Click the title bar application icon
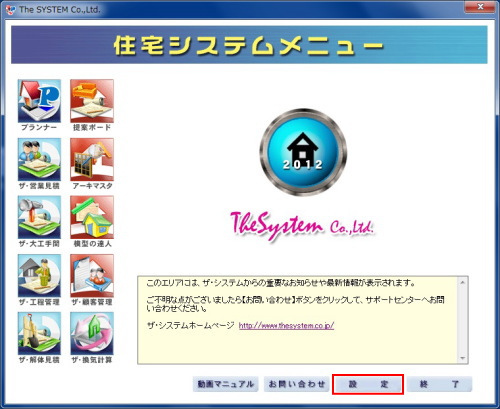Screen dimensions: 500x409 tap(11, 9)
